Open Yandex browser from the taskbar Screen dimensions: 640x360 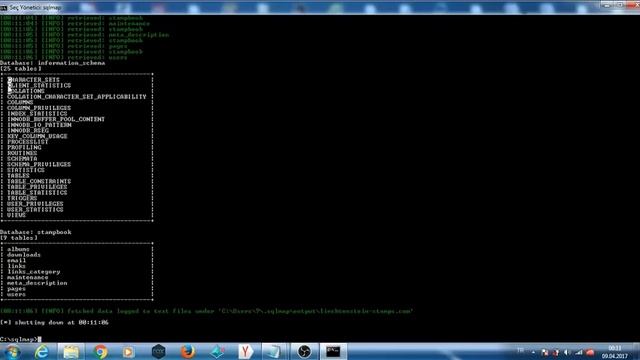pyautogui.click(x=246, y=351)
